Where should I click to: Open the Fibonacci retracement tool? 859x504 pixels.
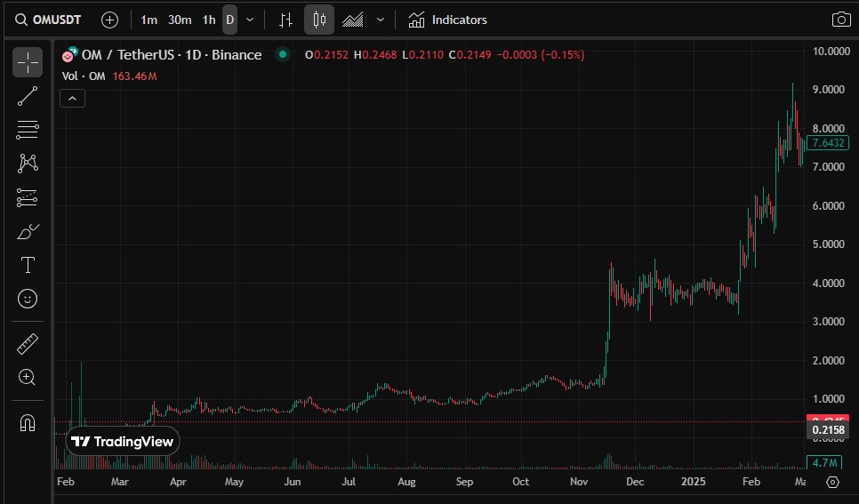[x=28, y=130]
